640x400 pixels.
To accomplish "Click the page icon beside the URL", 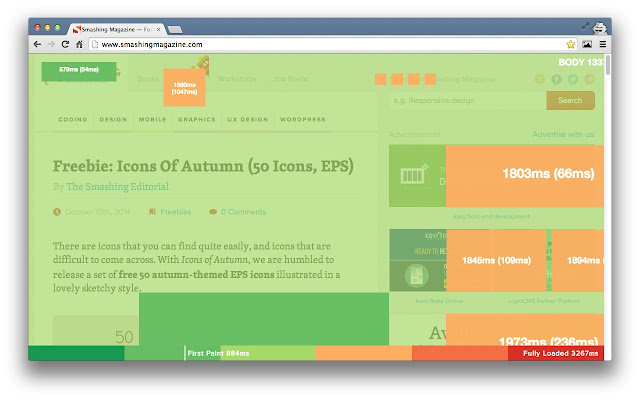I will (x=95, y=44).
